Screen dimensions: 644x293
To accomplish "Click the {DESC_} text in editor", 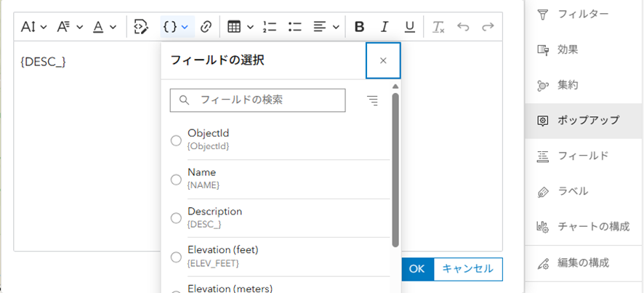I will pyautogui.click(x=43, y=61).
